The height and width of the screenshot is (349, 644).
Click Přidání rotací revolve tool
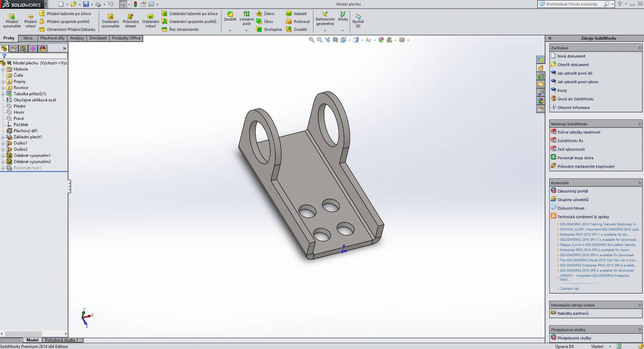[30, 21]
